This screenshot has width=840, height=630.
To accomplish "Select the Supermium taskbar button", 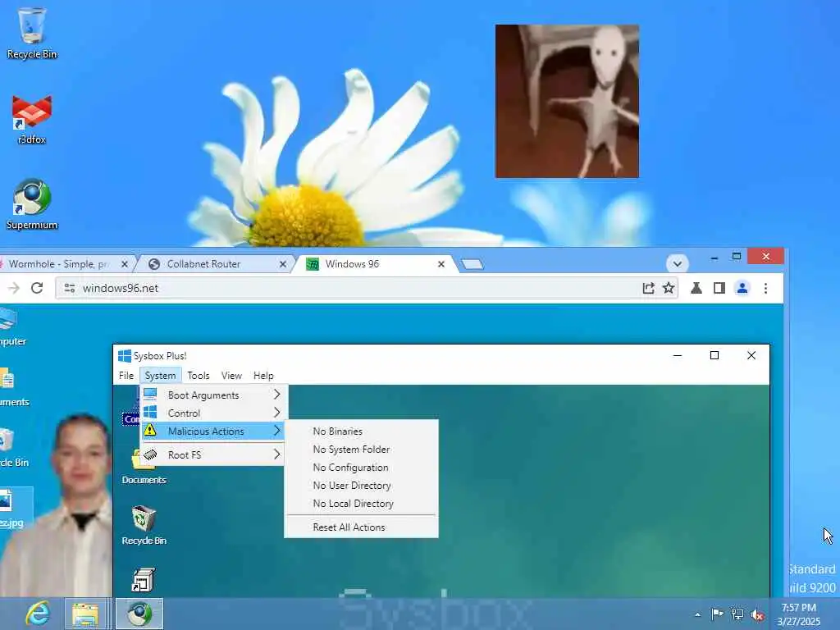I will pos(139,614).
